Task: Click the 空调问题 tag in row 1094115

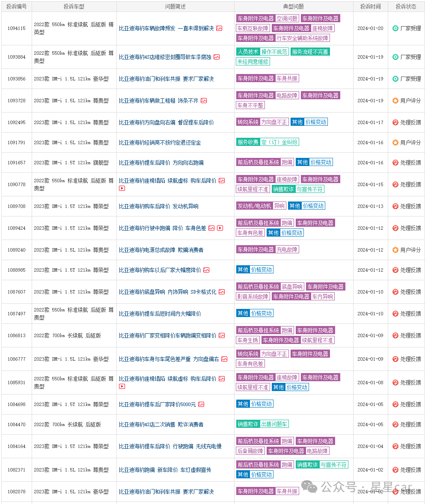Action: [x=287, y=19]
